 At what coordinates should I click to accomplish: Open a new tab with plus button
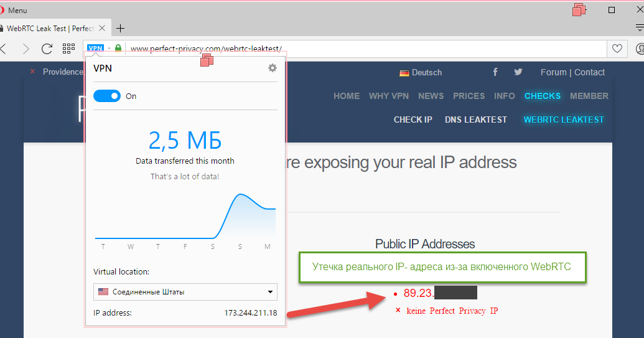120,29
